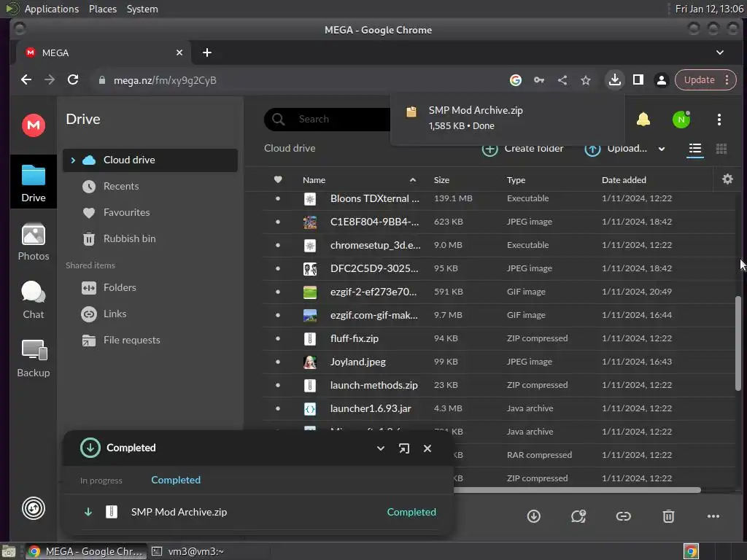Open Chrome profile icon
This screenshot has height=560, width=747.
pos(661,80)
